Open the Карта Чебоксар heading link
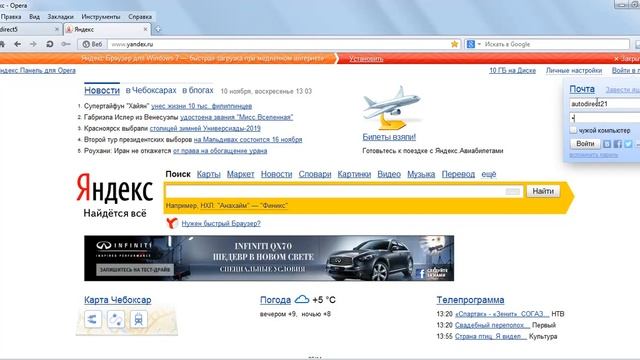 point(118,300)
